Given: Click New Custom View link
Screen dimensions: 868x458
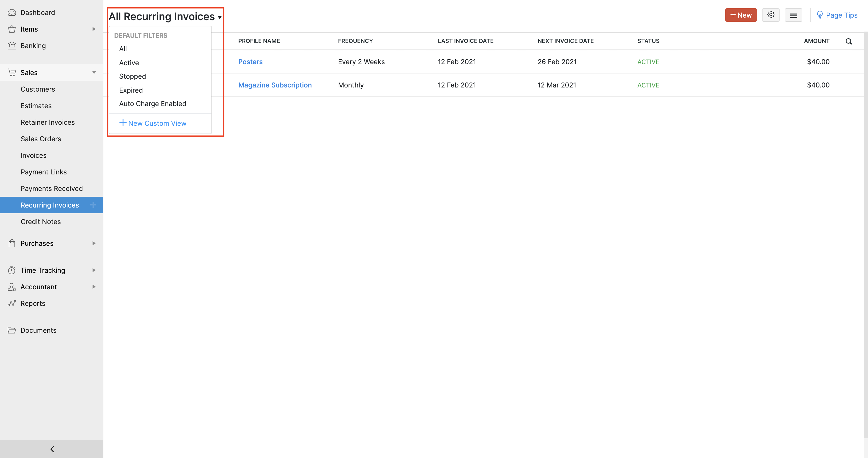Looking at the screenshot, I should (153, 123).
